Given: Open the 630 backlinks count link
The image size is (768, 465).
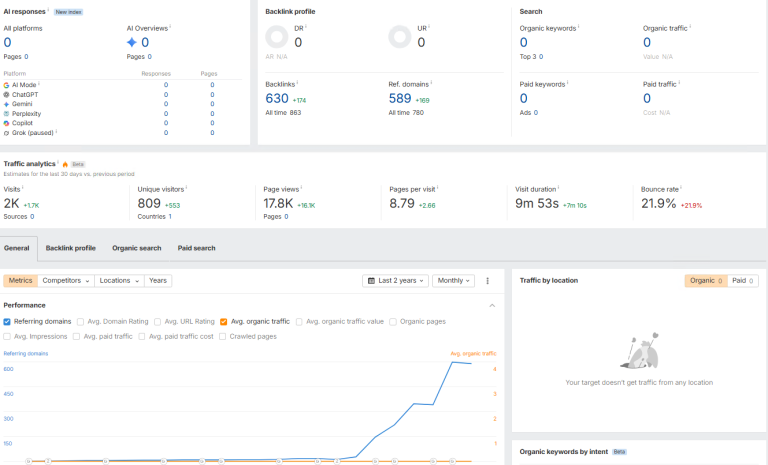Looking at the screenshot, I should coord(277,98).
